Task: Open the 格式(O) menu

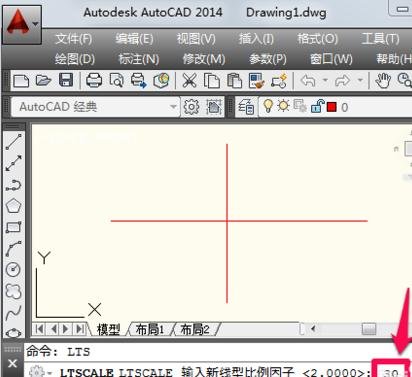Action: (317, 39)
